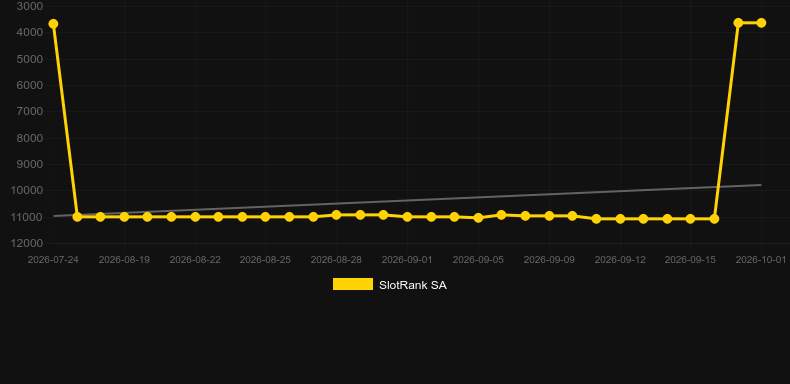Select the last data point at 2026-10-01
790x384 pixels.
(761, 23)
